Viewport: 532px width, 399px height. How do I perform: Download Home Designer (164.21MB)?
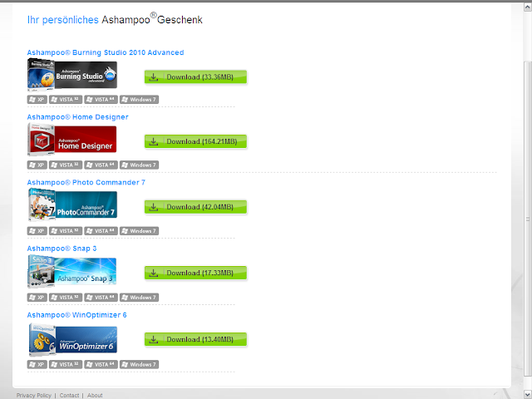click(195, 141)
